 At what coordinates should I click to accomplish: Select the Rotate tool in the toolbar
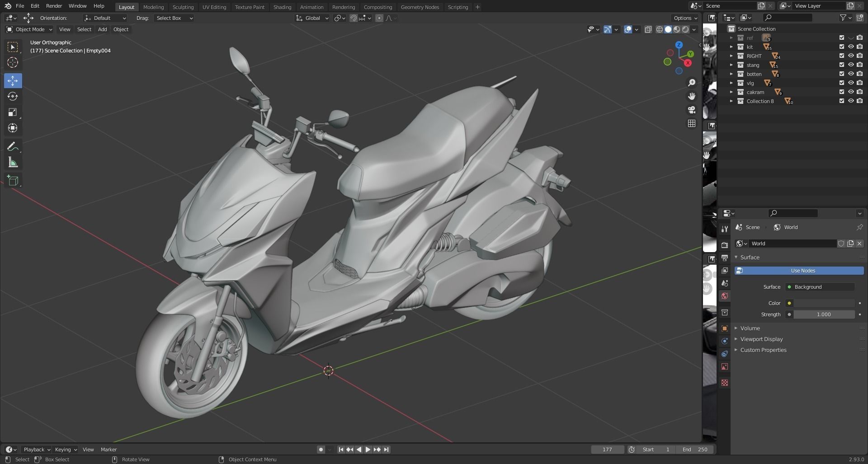(13, 96)
